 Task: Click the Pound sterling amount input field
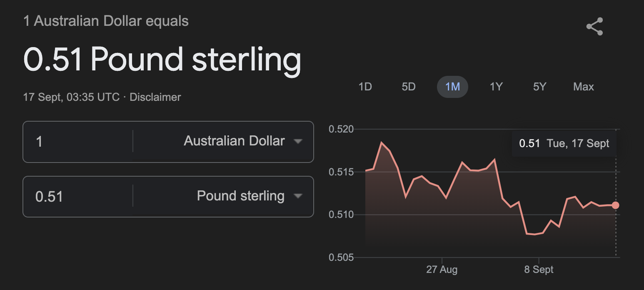[x=78, y=196]
